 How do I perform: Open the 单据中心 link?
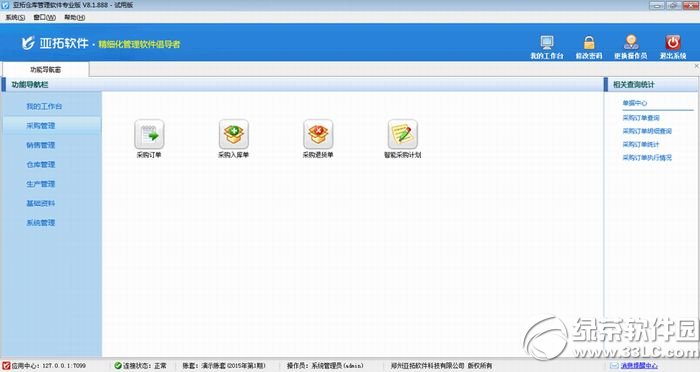(635, 103)
